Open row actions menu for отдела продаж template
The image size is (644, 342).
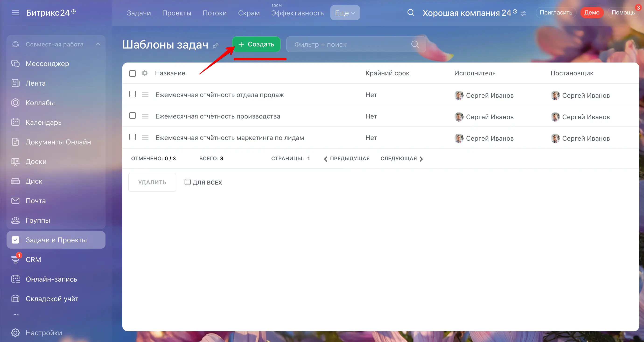point(145,95)
